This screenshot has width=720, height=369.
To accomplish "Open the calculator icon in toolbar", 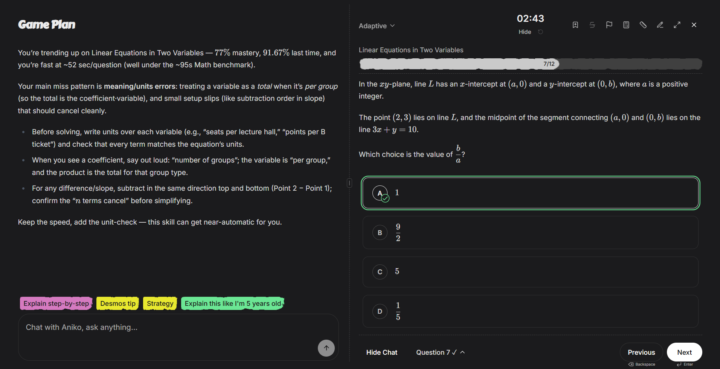I will pos(626,25).
